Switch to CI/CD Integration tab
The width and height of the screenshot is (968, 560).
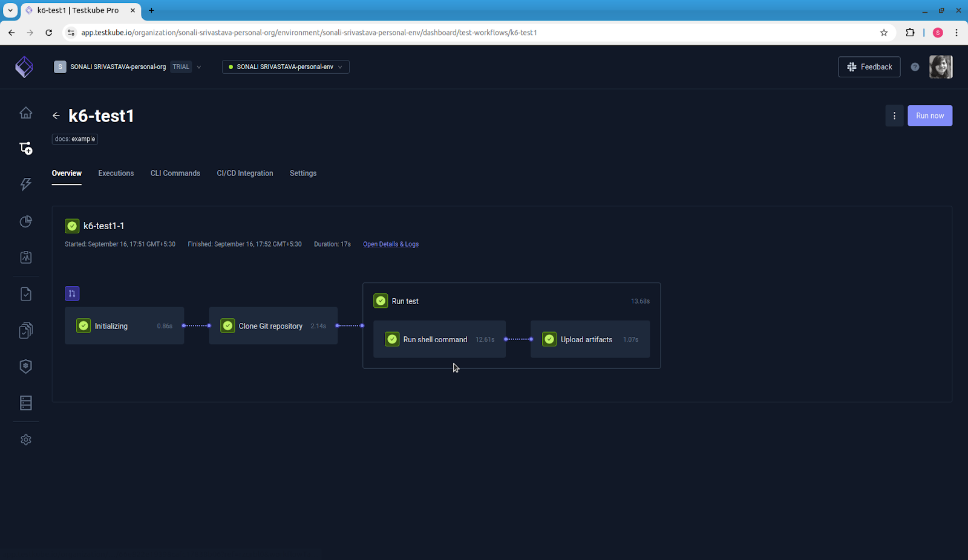coord(245,173)
